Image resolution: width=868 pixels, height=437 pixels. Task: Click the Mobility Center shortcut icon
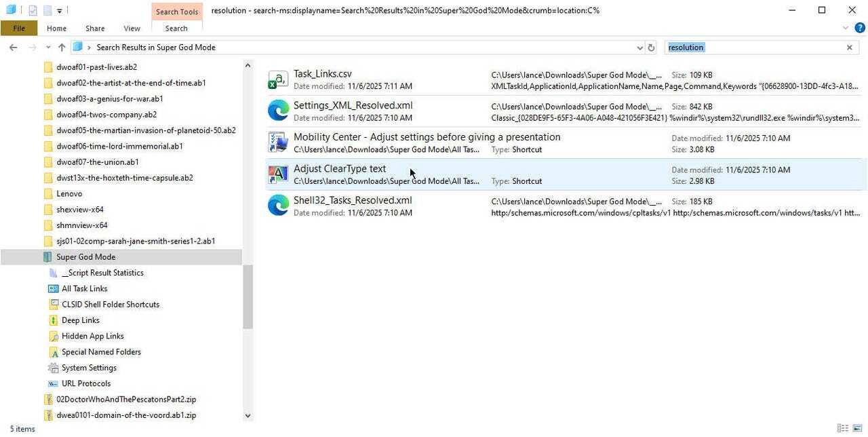(x=278, y=142)
